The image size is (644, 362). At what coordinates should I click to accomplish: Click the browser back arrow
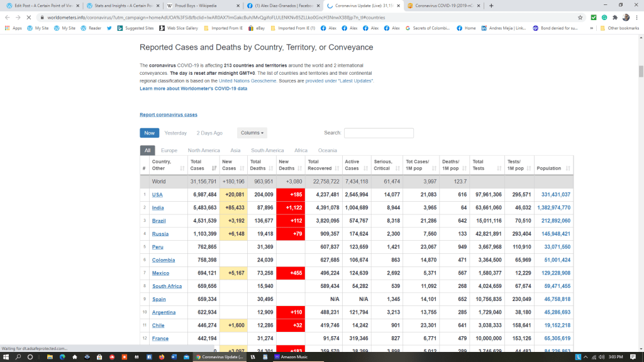[8, 18]
